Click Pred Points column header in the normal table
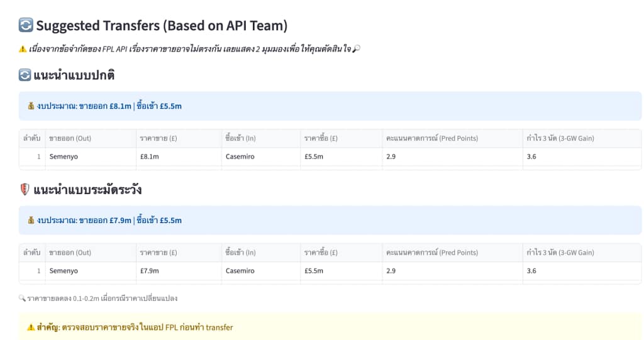This screenshot has width=644, height=340. coord(431,138)
